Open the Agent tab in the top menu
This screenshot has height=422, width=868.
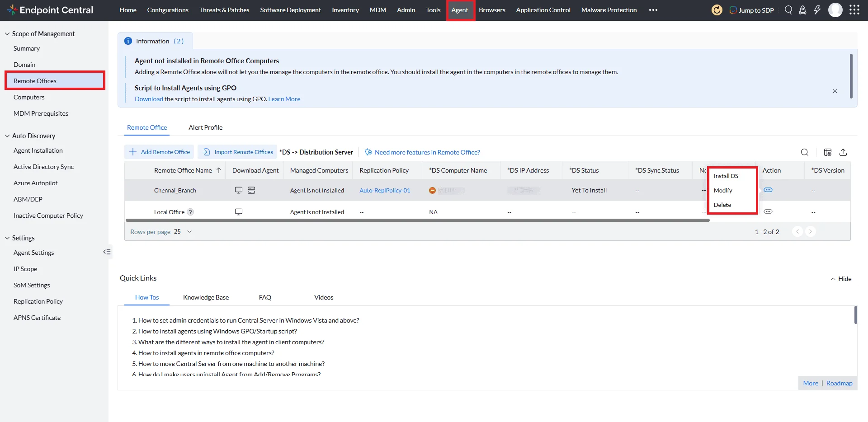(460, 10)
